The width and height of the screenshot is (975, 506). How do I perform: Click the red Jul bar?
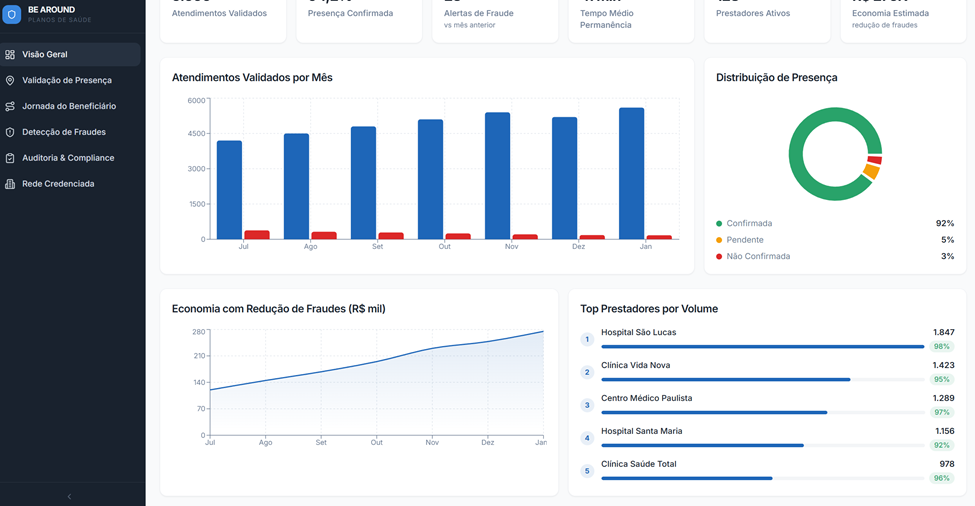(257, 235)
